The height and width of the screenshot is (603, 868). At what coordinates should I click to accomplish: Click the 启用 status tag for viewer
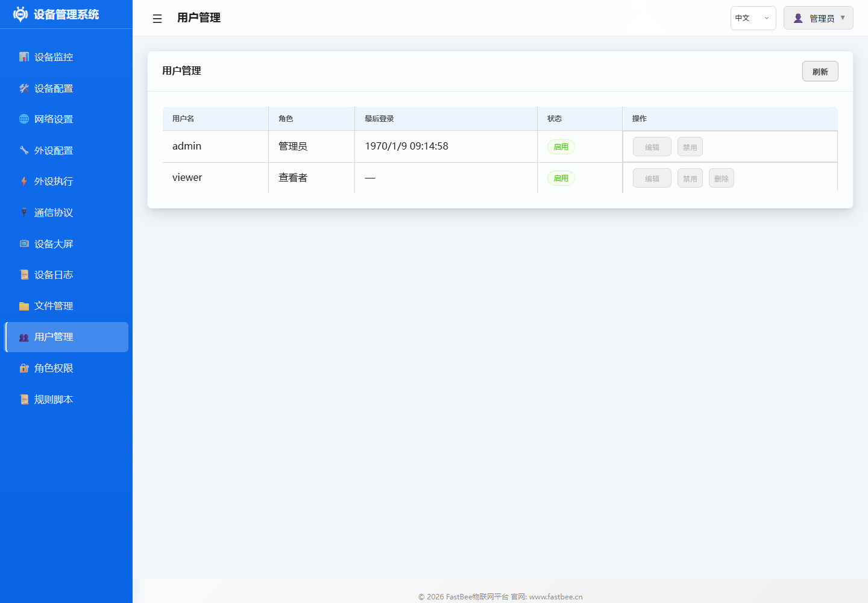click(561, 178)
